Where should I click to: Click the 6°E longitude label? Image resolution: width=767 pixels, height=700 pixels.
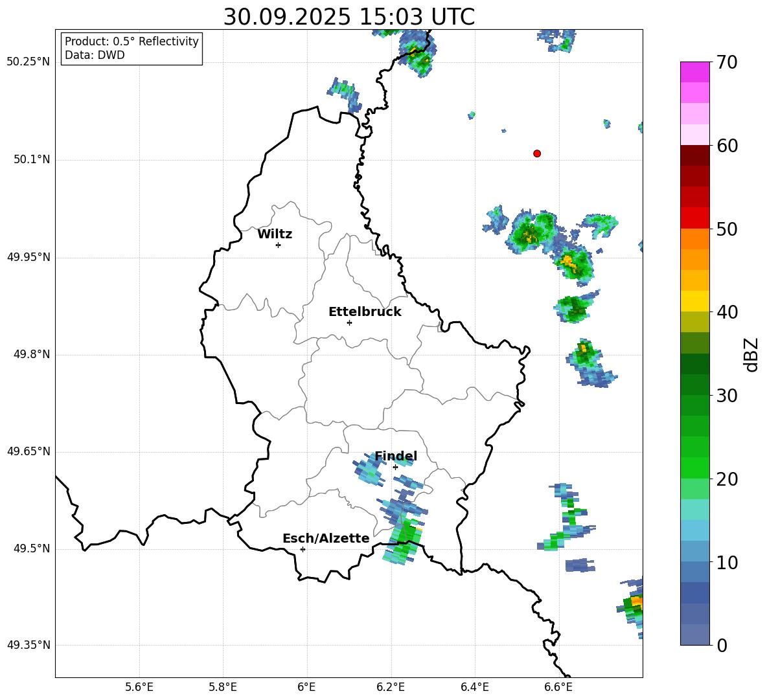point(306,688)
